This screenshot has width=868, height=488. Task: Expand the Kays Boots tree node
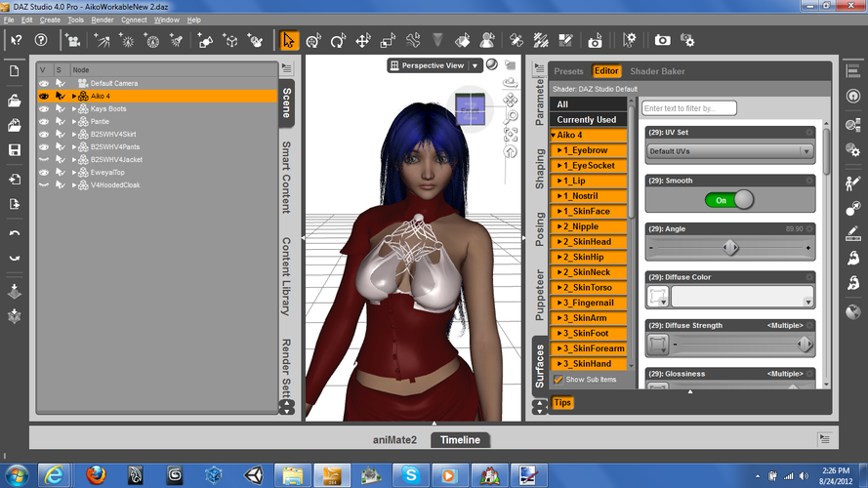point(74,108)
